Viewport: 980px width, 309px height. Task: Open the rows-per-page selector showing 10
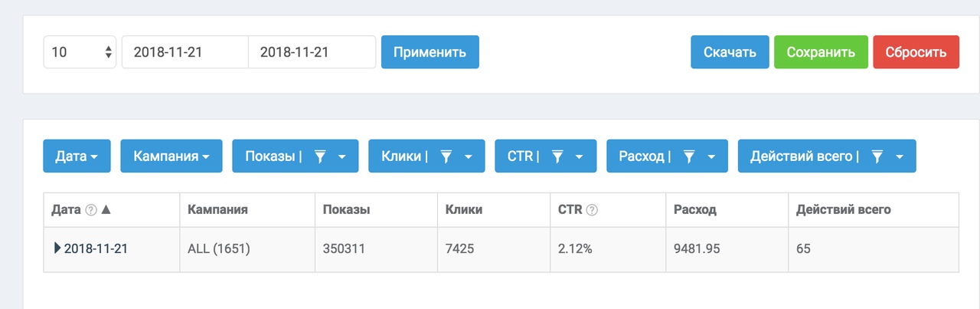click(80, 52)
